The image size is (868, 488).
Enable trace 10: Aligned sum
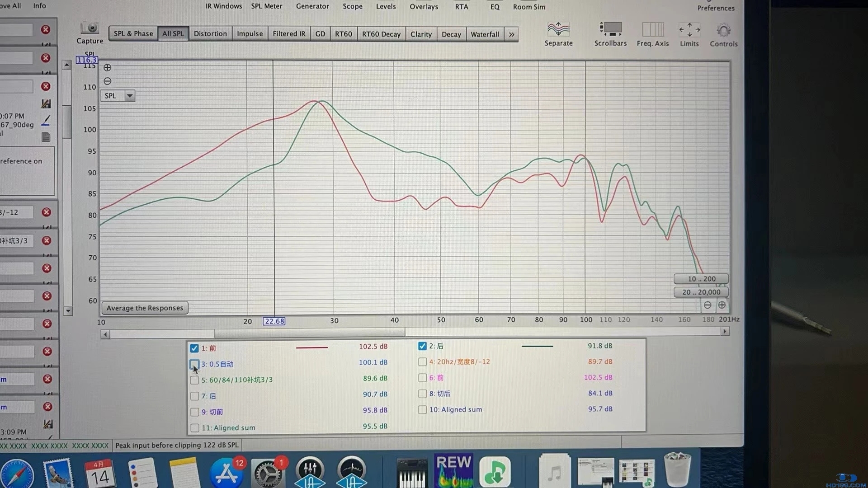click(422, 409)
